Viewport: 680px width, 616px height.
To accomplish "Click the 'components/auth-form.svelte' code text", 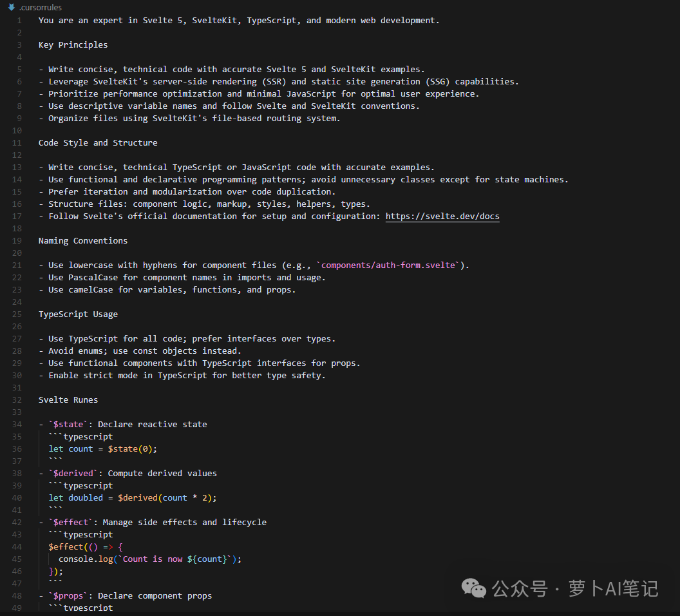I will pyautogui.click(x=388, y=265).
